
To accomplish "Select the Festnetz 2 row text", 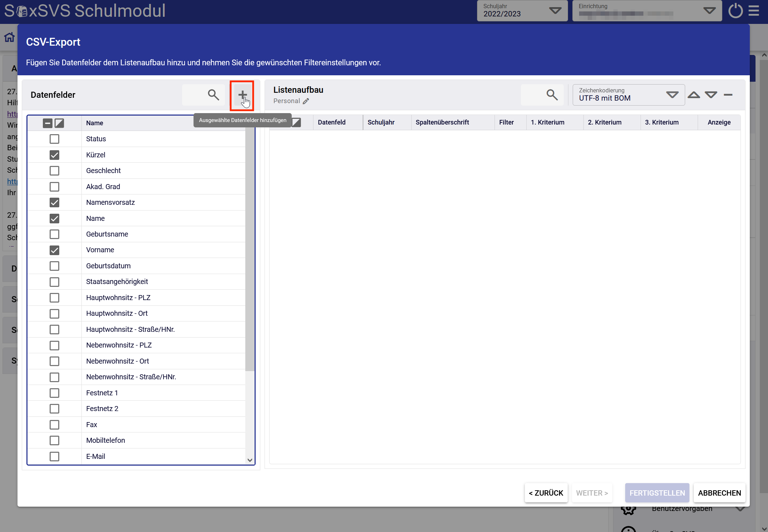I will click(x=102, y=409).
